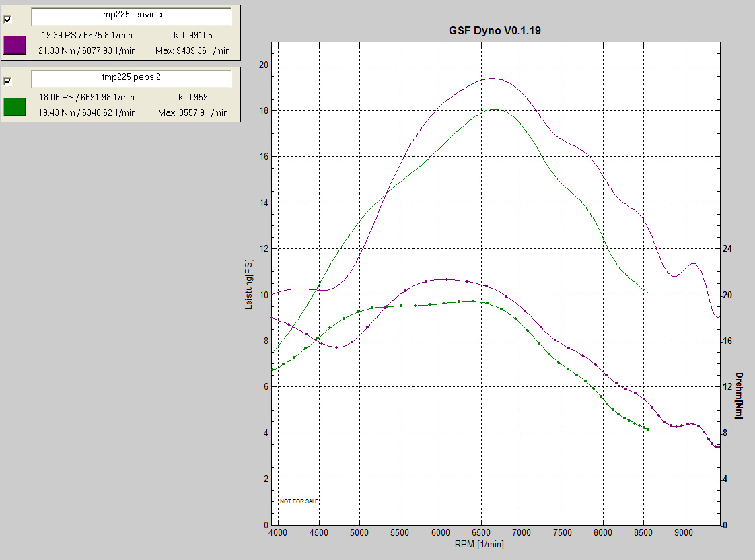
Task: Select the 19.43 Nm / 6340.62 1/min value
Action: pos(87,112)
